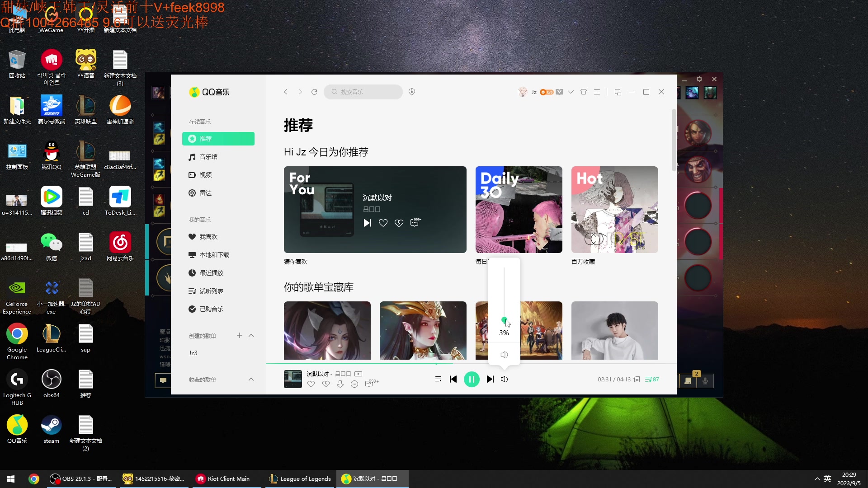Change the playback order mode

click(438, 379)
